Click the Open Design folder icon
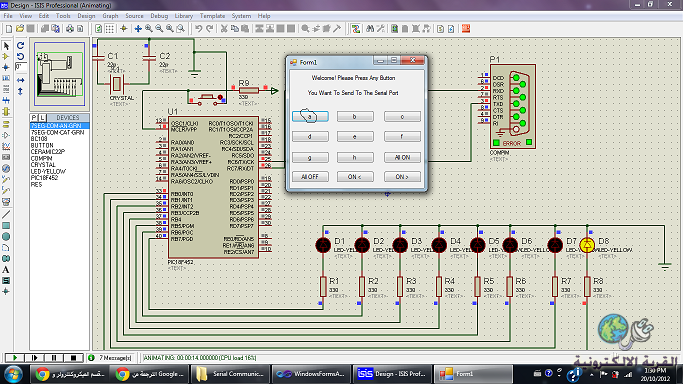 coord(20,29)
